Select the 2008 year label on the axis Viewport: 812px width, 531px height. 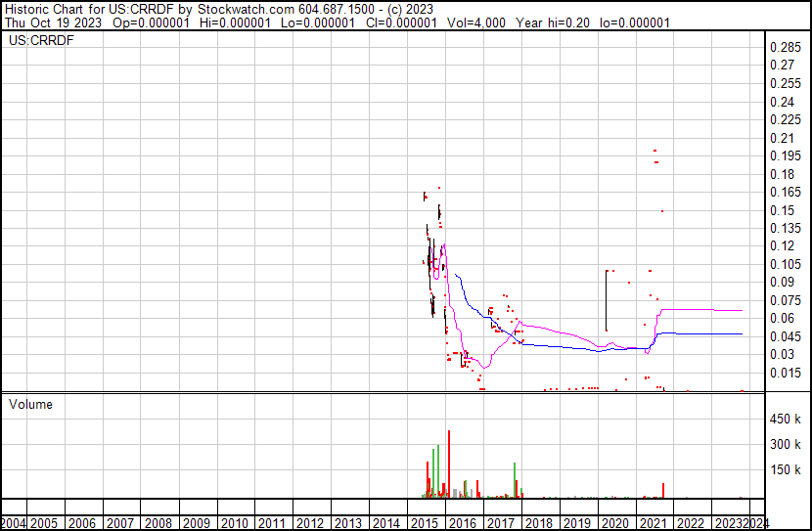(x=158, y=523)
